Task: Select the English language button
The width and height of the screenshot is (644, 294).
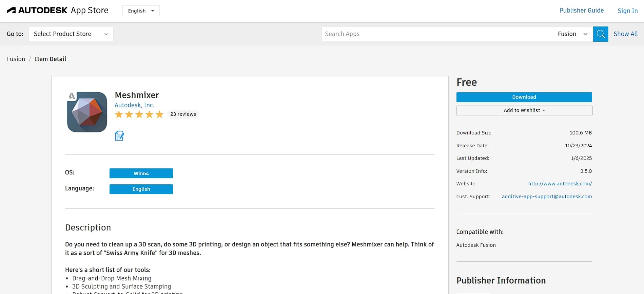Action: click(x=141, y=189)
